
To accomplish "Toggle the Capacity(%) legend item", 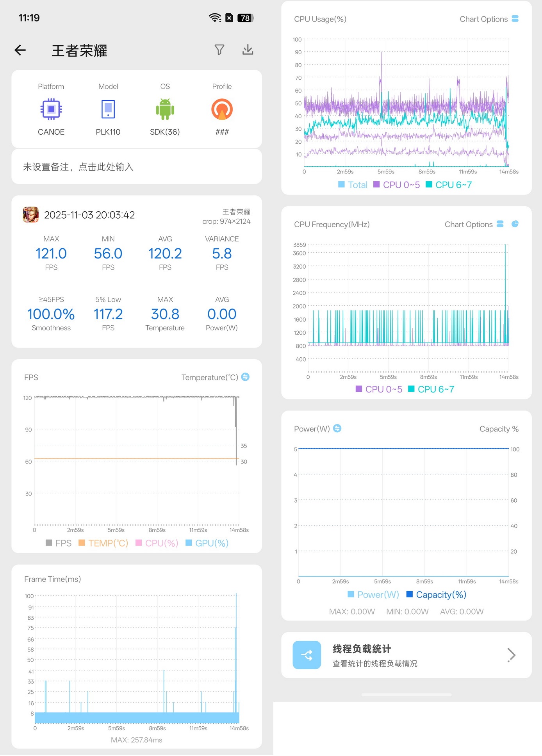I will click(437, 594).
